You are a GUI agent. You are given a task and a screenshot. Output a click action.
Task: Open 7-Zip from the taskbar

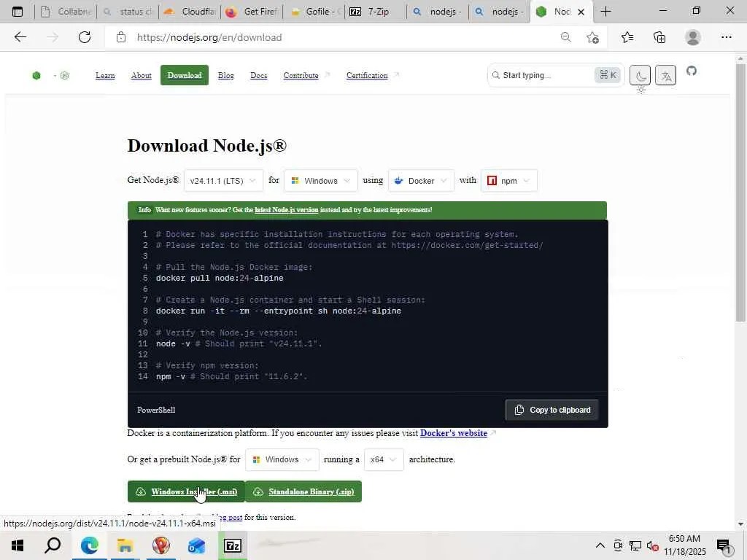[233, 545]
